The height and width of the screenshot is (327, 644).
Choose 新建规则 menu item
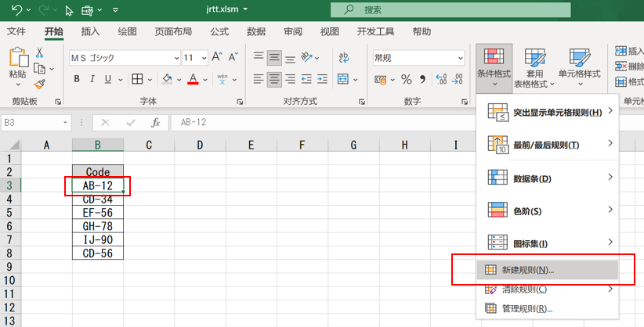[547, 270]
